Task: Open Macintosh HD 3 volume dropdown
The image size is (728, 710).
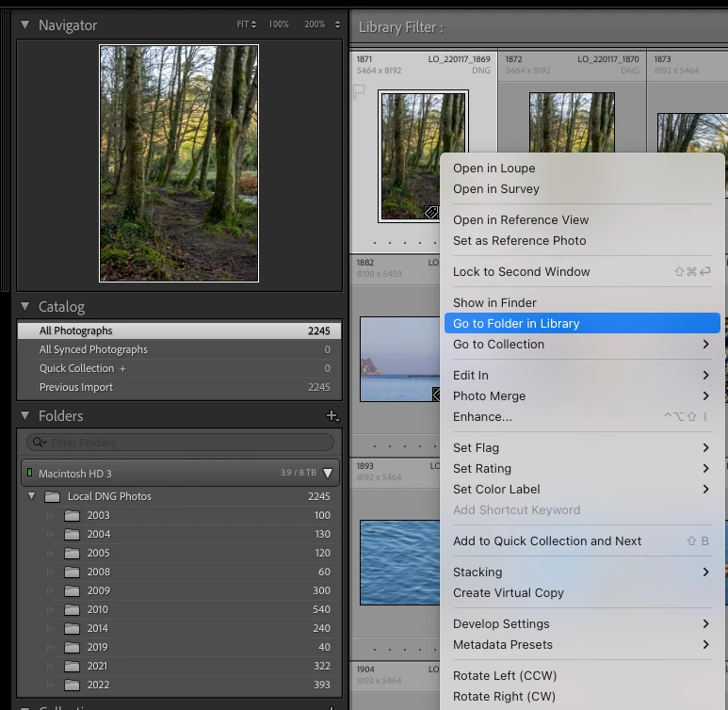Action: tap(328, 474)
